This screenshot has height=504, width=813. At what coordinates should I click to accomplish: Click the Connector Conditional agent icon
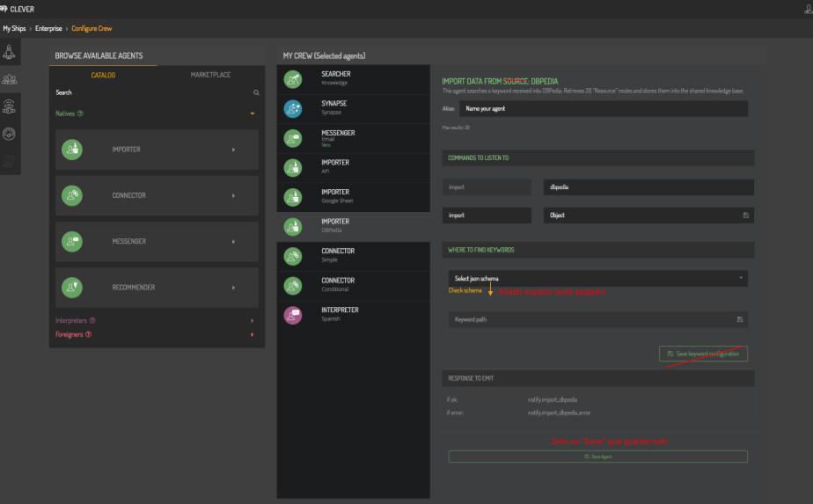(x=293, y=284)
